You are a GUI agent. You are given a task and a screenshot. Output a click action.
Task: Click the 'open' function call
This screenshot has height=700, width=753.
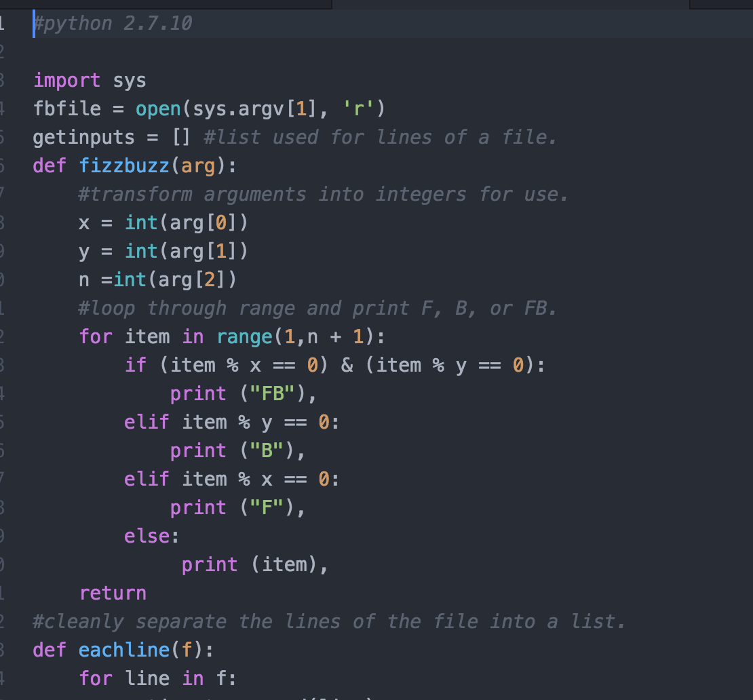point(158,109)
